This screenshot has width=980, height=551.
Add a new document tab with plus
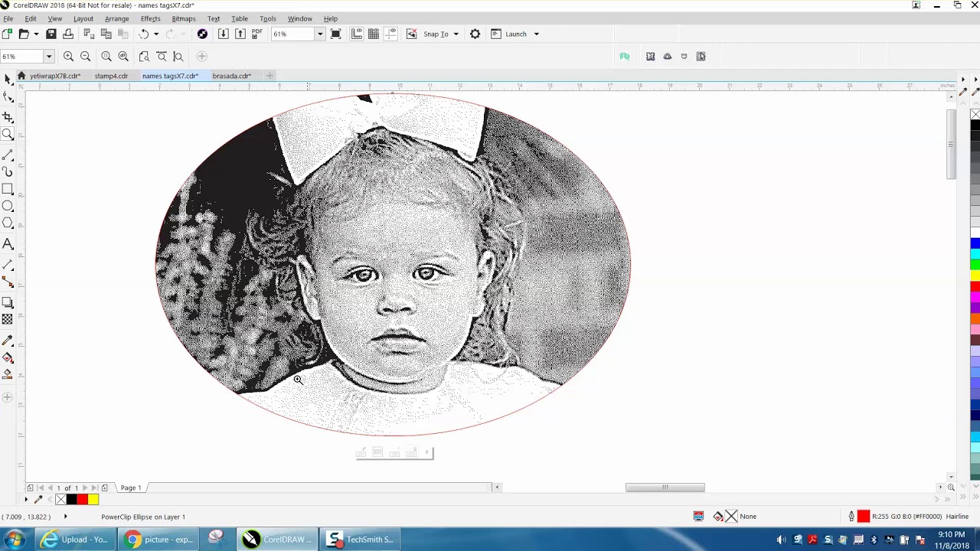pyautogui.click(x=269, y=76)
